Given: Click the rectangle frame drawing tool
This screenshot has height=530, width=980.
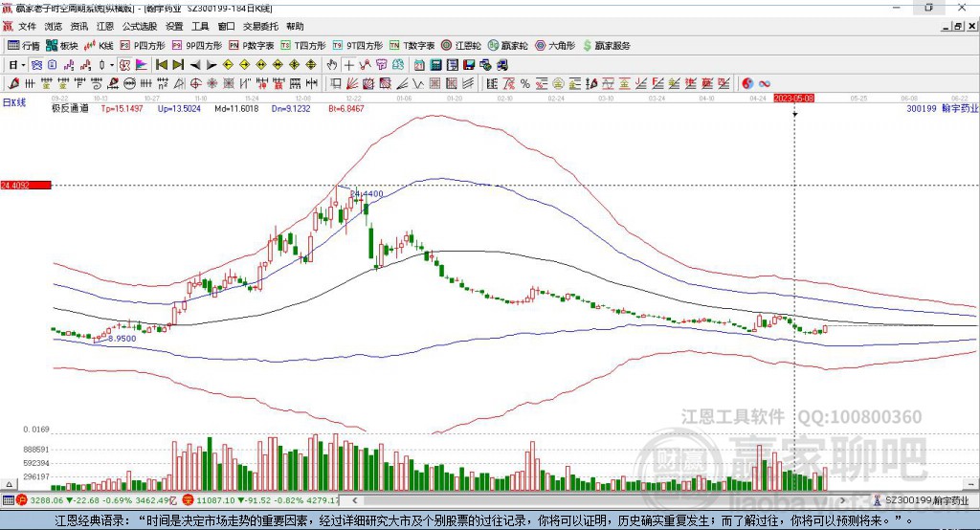Looking at the screenshot, I should click(336, 84).
